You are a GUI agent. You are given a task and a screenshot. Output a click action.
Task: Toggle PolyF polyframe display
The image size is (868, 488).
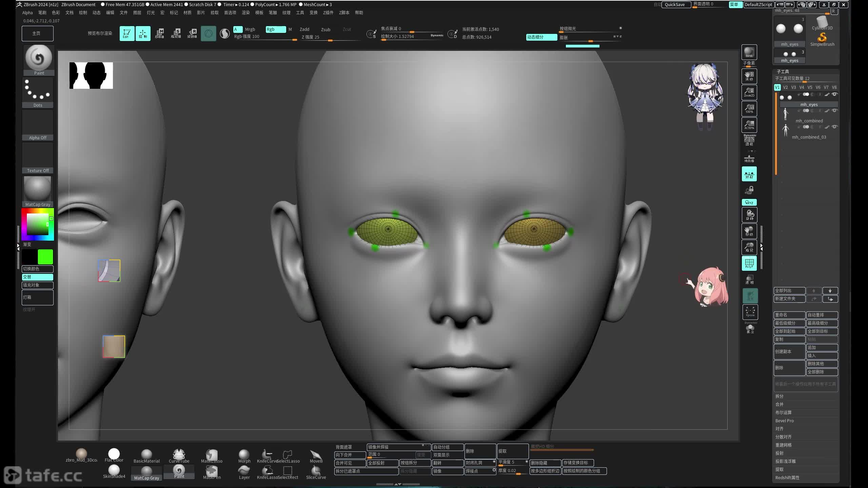[749, 263]
